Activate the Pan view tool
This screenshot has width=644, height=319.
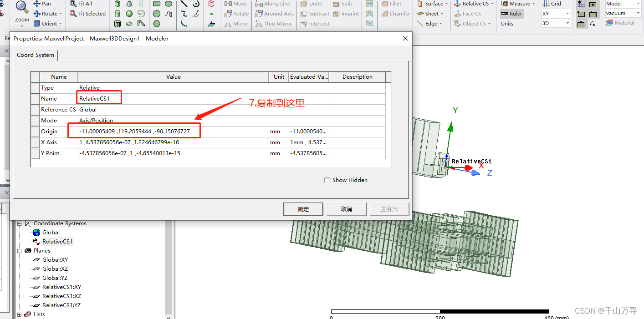pyautogui.click(x=42, y=4)
